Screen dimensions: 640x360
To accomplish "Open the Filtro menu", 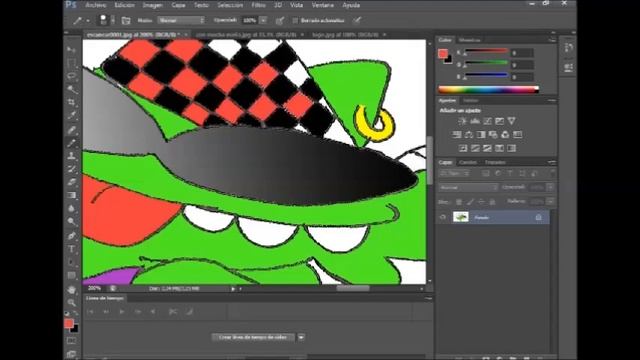I will click(258, 5).
